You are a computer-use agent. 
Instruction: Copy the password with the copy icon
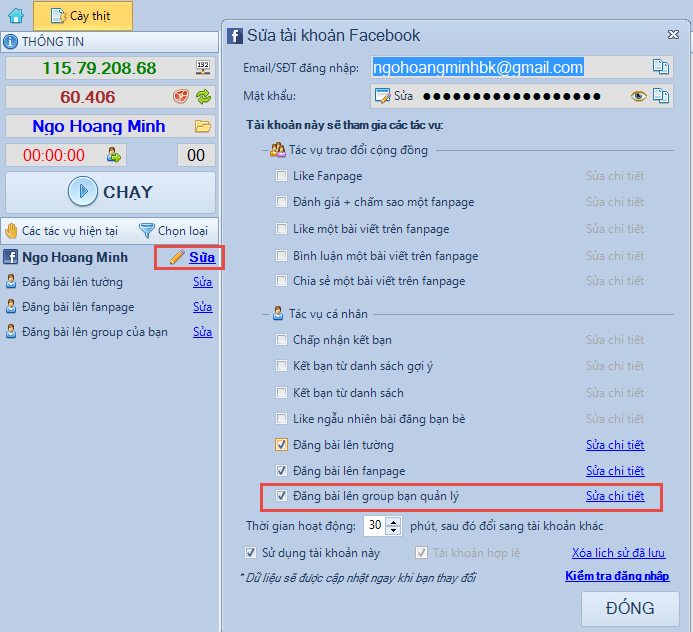click(661, 96)
